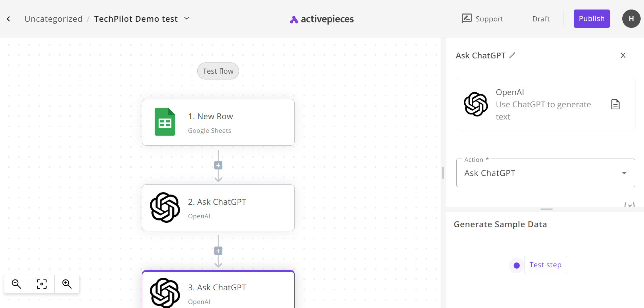The height and width of the screenshot is (308, 644).
Task: Open the Support chat icon
Action: coord(466,19)
